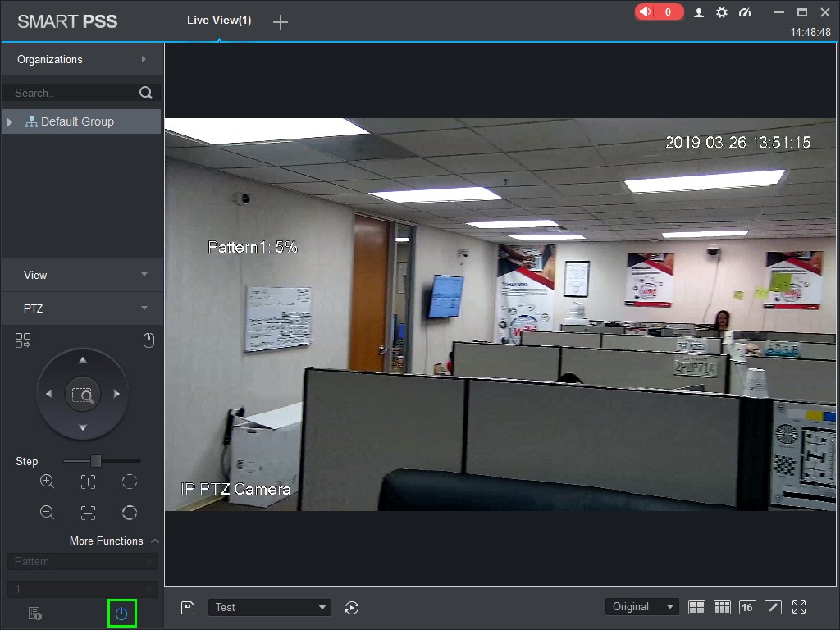Zoom out with minus magnifier
Screen dimensions: 840x630
pyautogui.click(x=47, y=512)
